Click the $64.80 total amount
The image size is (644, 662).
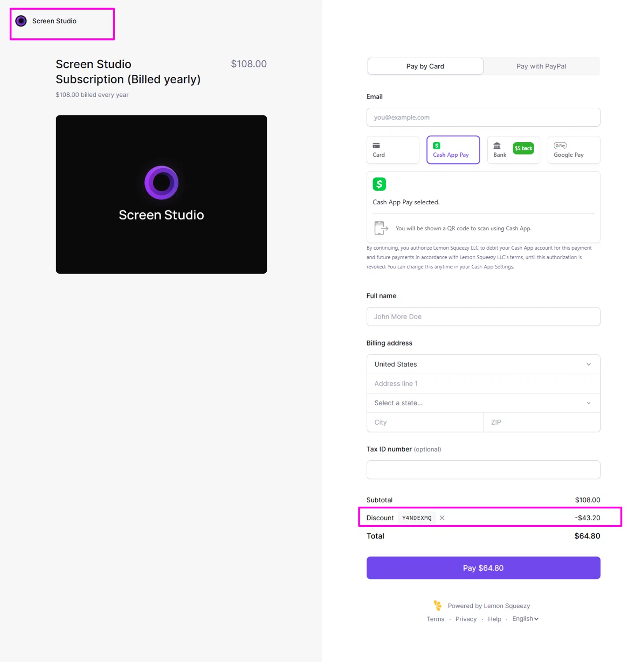click(587, 536)
